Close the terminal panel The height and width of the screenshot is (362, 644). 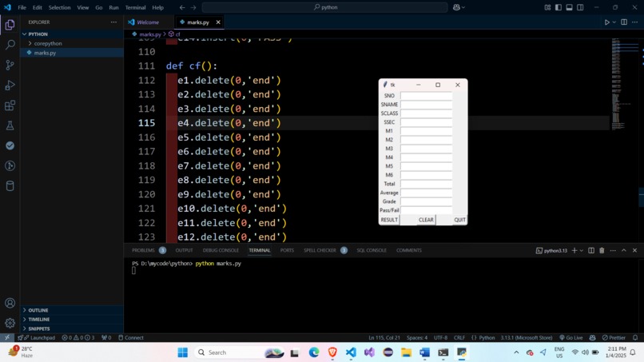634,250
